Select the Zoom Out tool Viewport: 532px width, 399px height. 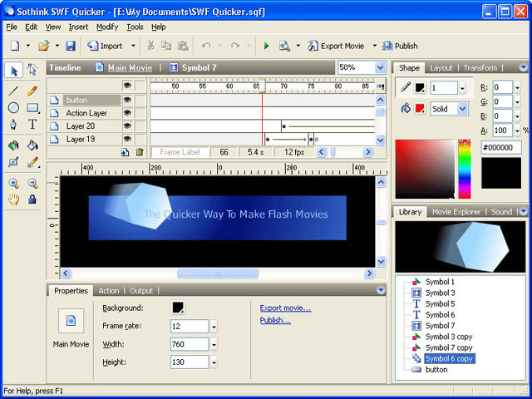(x=32, y=184)
